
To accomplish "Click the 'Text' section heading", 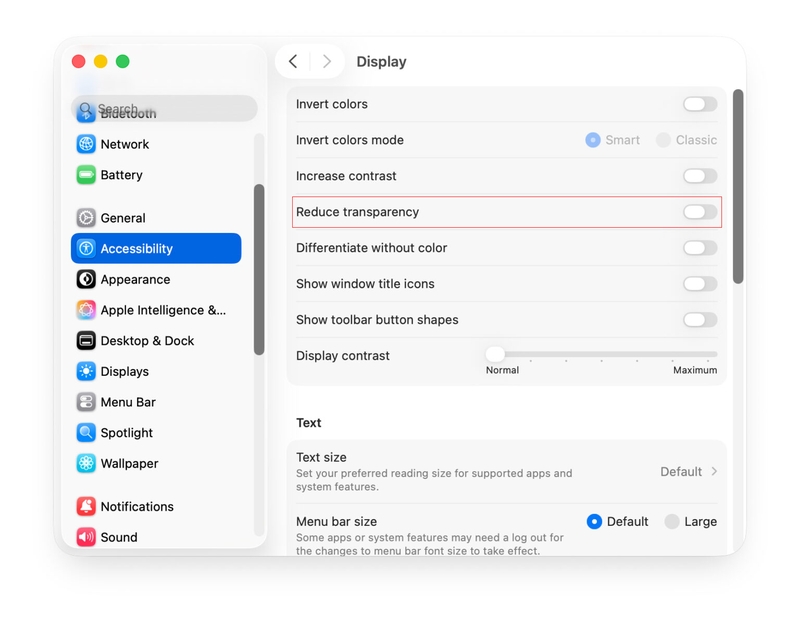I will pos(309,423).
